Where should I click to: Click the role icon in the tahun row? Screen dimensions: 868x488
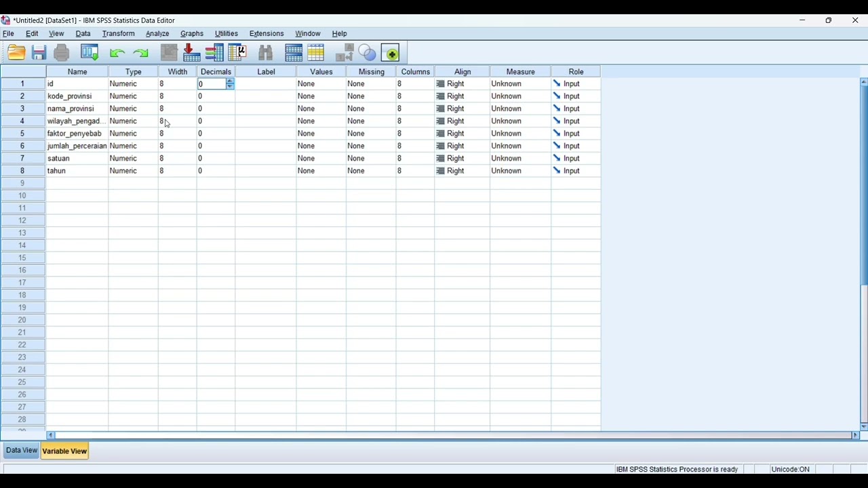click(x=557, y=171)
